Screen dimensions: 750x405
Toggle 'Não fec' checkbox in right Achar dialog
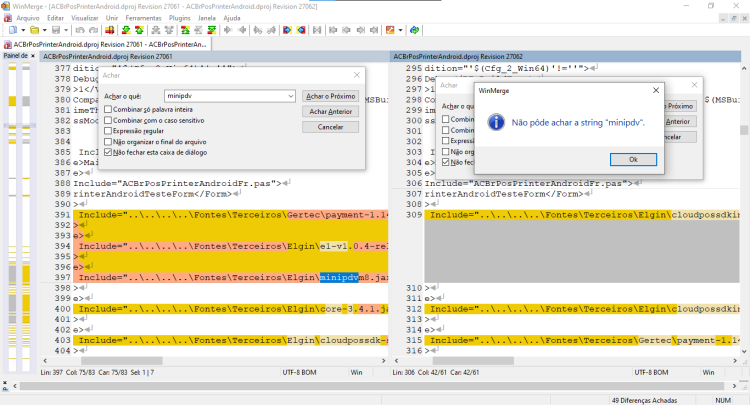(x=446, y=162)
